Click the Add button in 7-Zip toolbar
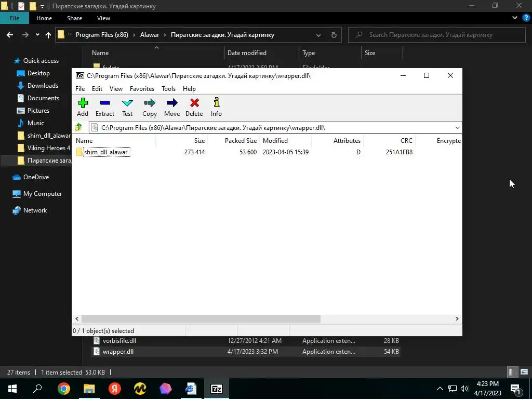Screen dimensions: 532x399 click(83, 107)
